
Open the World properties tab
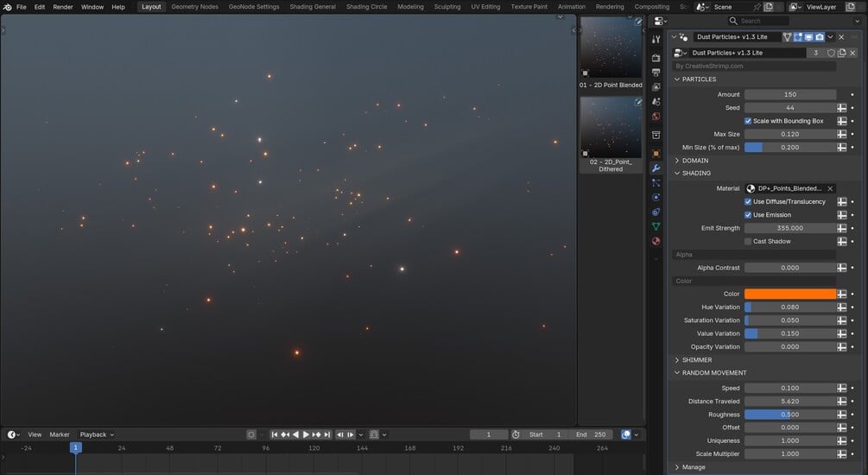(x=656, y=116)
